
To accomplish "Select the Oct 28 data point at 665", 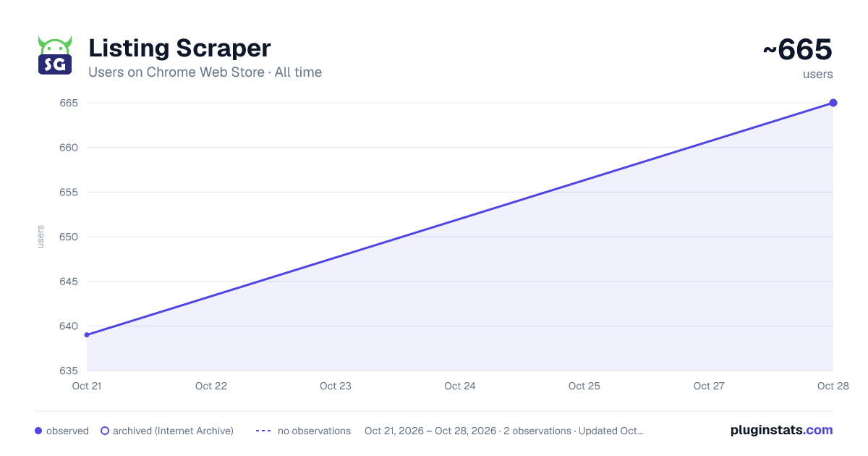I will click(833, 103).
